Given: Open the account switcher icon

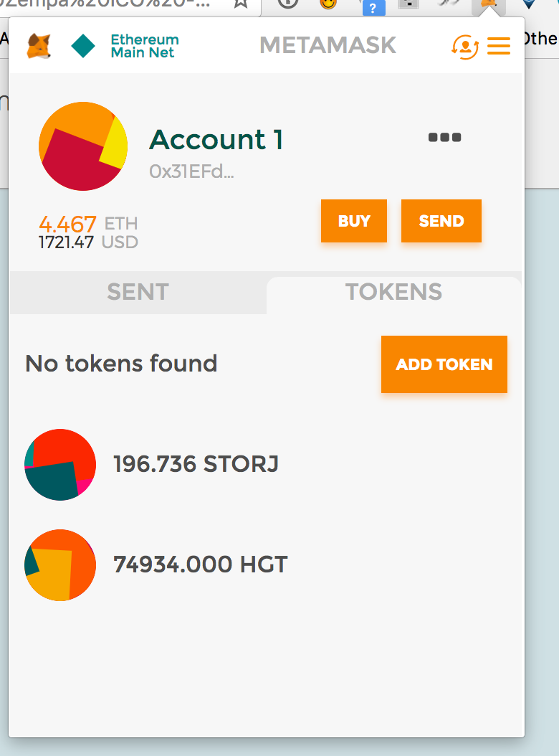Looking at the screenshot, I should tap(465, 47).
